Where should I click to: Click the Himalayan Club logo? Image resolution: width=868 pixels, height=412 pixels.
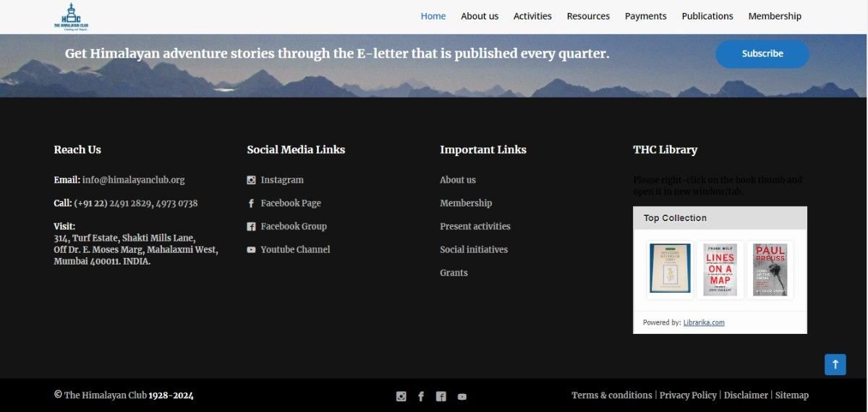click(71, 17)
